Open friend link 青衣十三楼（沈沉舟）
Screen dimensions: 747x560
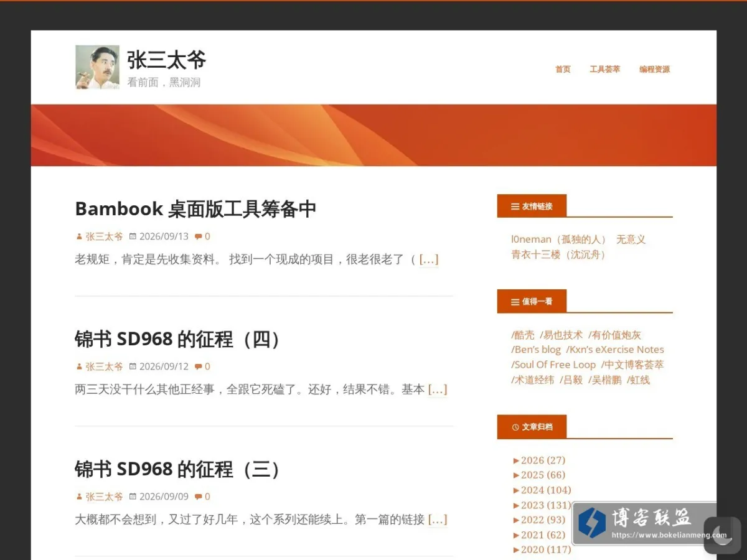[559, 254]
